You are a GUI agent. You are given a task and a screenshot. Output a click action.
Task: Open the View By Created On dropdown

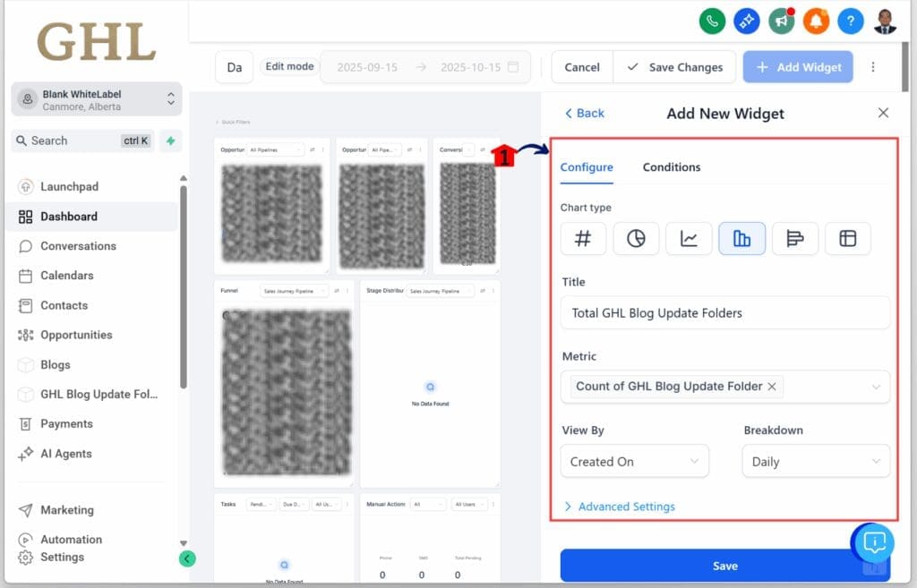(634, 461)
